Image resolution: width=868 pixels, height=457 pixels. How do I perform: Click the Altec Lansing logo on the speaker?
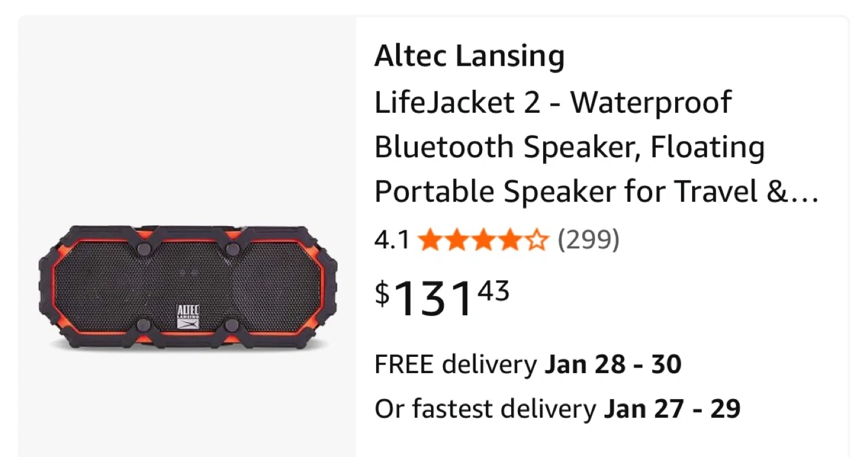(x=188, y=317)
